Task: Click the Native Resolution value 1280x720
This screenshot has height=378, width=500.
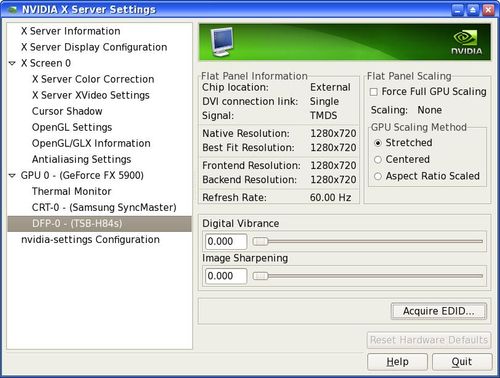Action: pyautogui.click(x=333, y=133)
